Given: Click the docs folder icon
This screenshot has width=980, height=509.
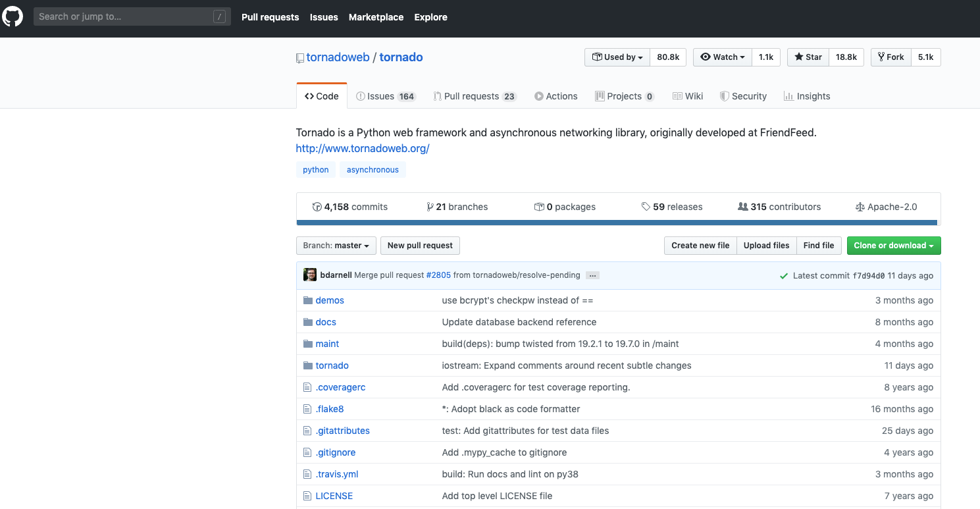Looking at the screenshot, I should click(x=307, y=322).
